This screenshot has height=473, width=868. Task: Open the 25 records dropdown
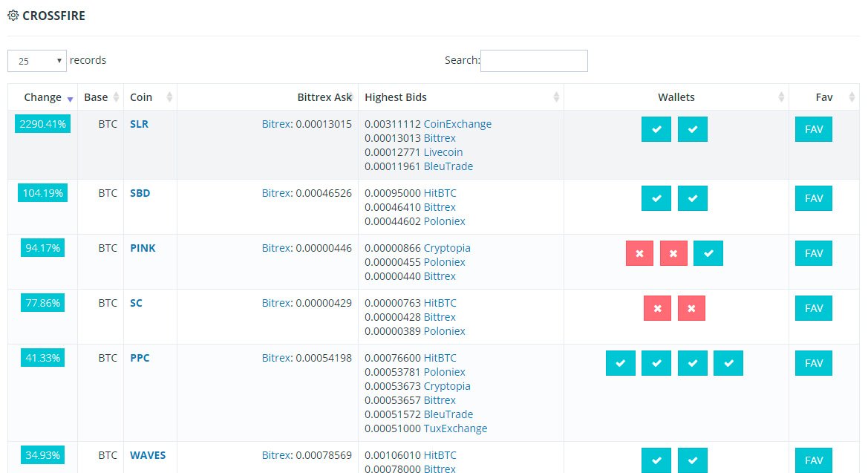click(37, 61)
